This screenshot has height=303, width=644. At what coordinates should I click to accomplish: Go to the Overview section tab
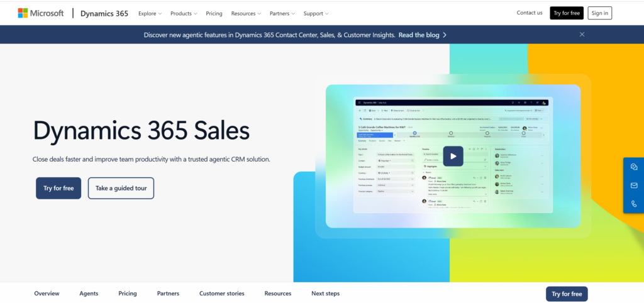point(47,294)
